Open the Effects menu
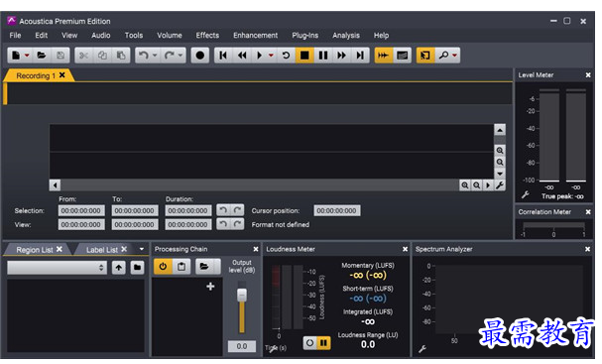This screenshot has width=602, height=364. click(x=207, y=36)
